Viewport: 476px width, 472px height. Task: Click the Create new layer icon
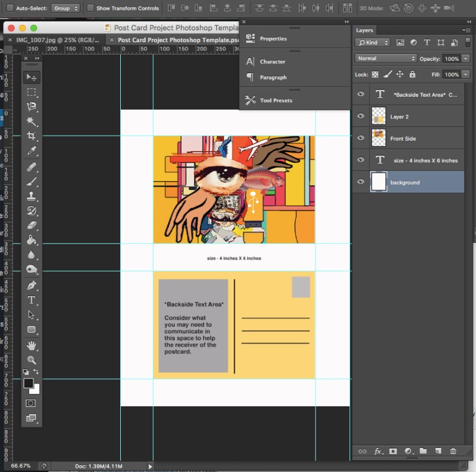tap(438, 451)
